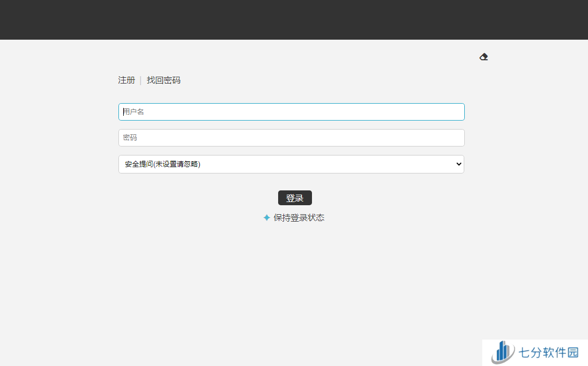This screenshot has height=366, width=588.
Task: Click the 七分软件园 blue building logo
Action: 503,352
